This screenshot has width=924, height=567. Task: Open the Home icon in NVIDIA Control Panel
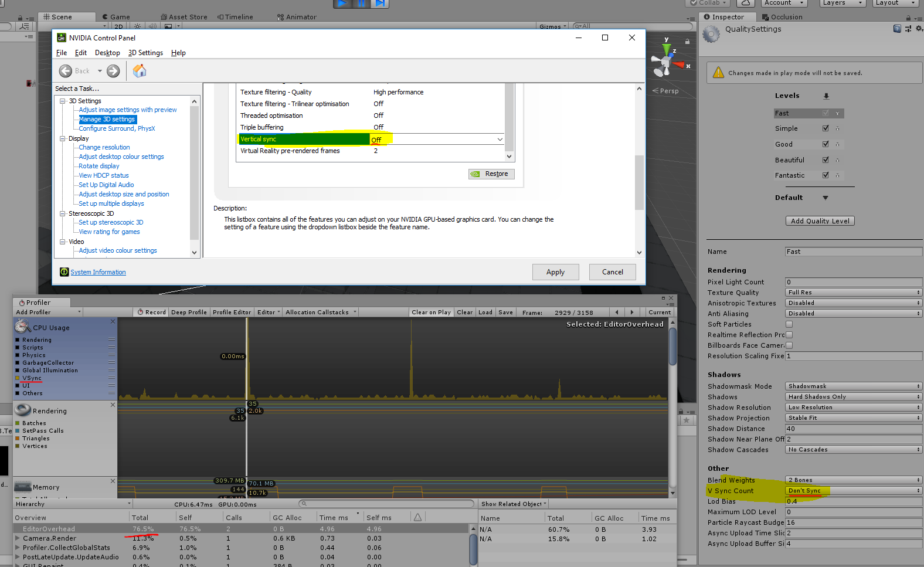(x=140, y=71)
